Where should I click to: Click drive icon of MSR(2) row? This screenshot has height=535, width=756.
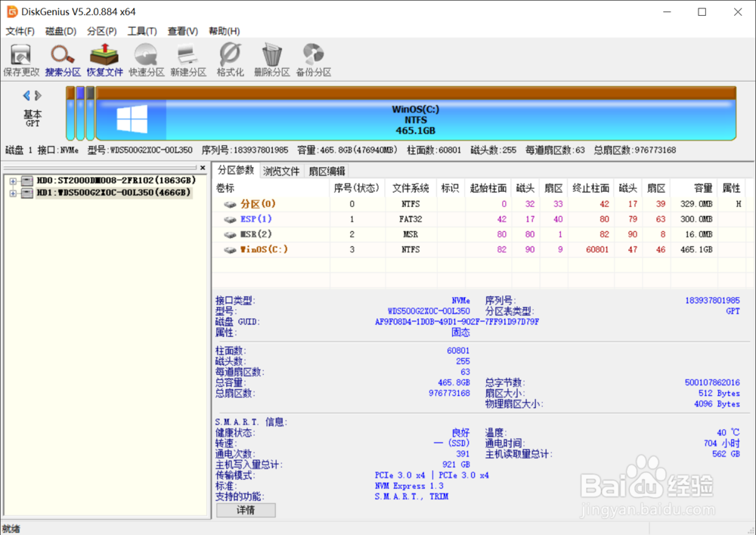230,235
